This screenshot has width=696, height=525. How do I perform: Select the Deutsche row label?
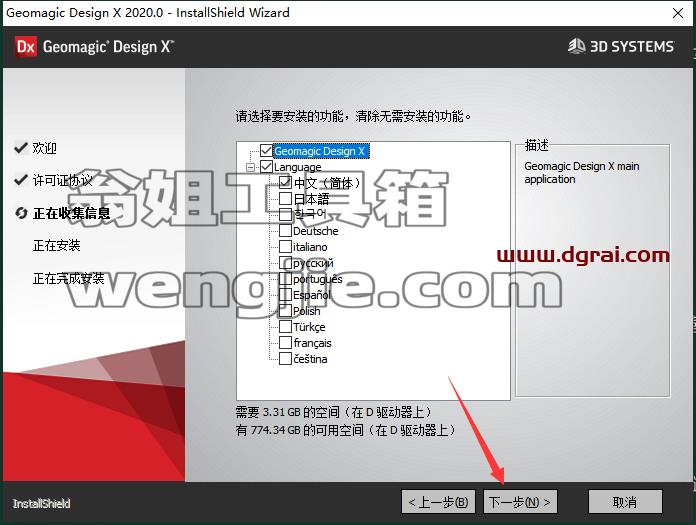pyautogui.click(x=316, y=231)
